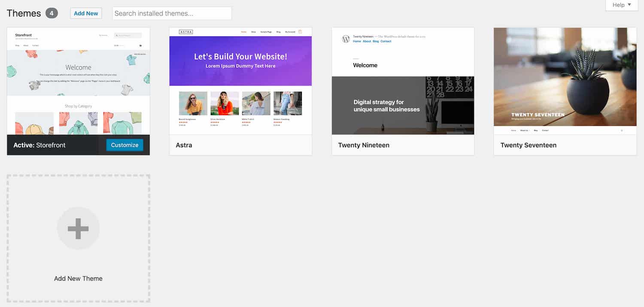Click the Blog menu item in Twenty Nineteen preview
The height and width of the screenshot is (307, 644).
point(376,41)
